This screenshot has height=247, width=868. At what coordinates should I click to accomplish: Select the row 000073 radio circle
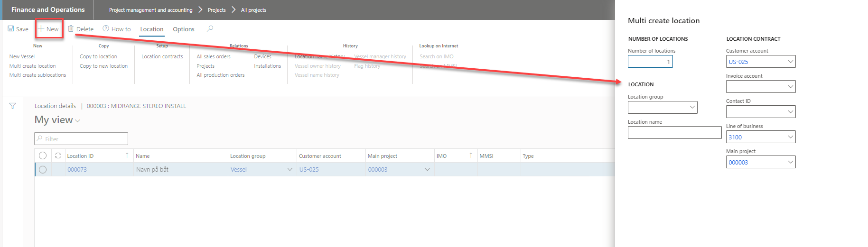43,169
